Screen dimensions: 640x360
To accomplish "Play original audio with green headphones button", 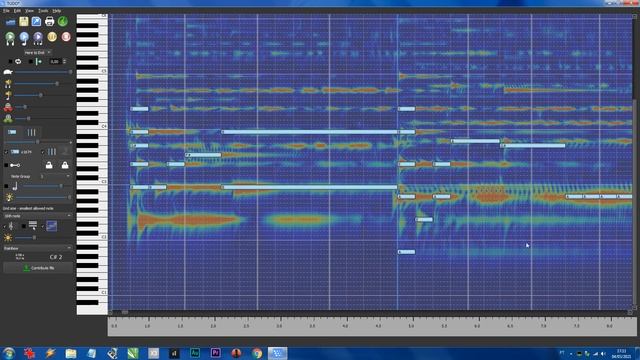I will (10, 38).
